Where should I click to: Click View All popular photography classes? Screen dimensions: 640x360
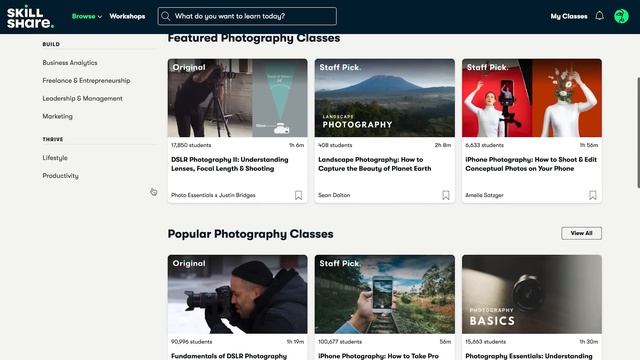[581, 233]
